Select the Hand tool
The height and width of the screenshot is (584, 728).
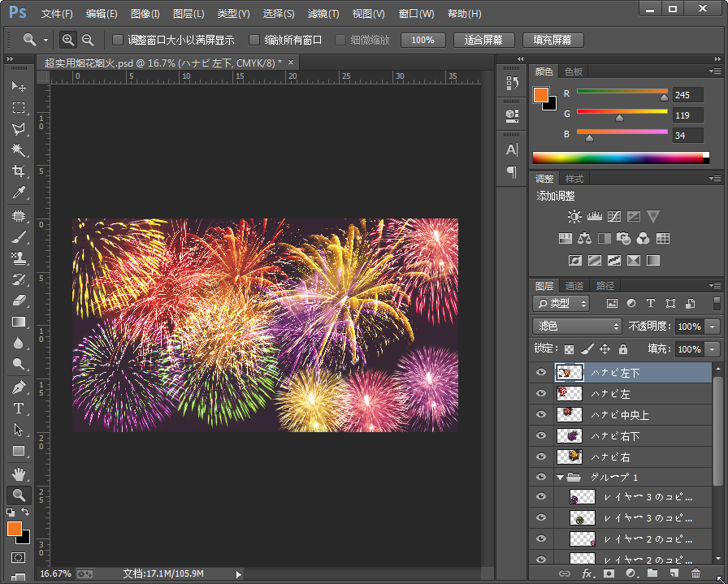(x=18, y=474)
